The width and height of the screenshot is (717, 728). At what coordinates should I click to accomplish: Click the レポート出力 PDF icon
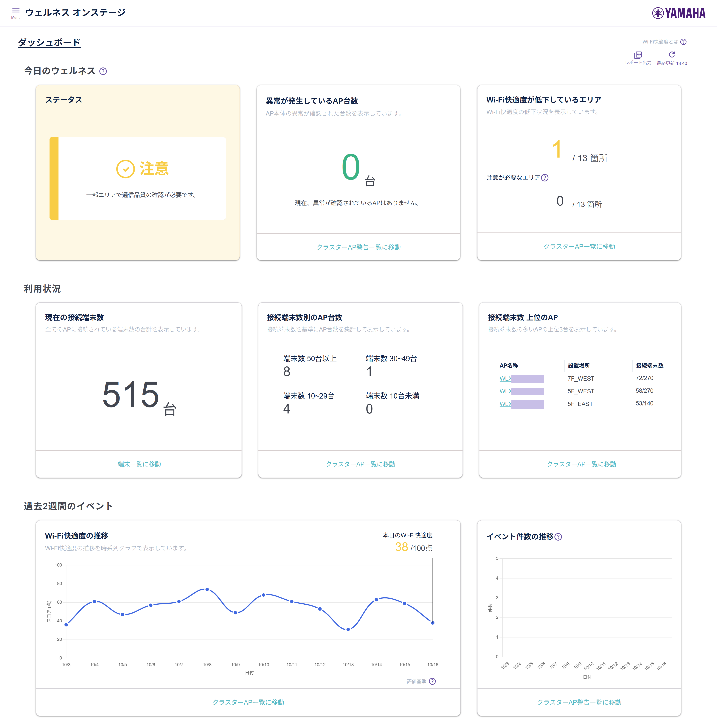[x=638, y=55]
